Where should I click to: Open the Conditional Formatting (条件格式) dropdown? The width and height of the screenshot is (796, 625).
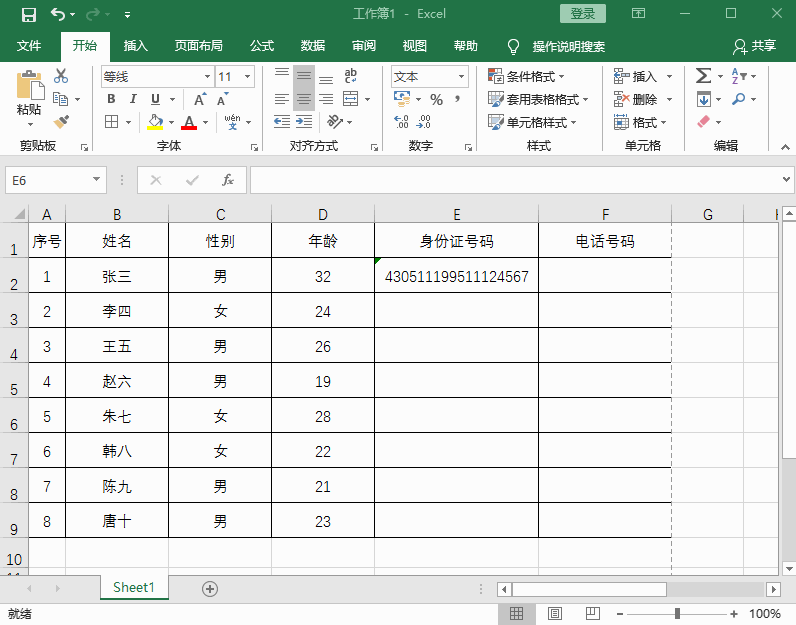(527, 76)
